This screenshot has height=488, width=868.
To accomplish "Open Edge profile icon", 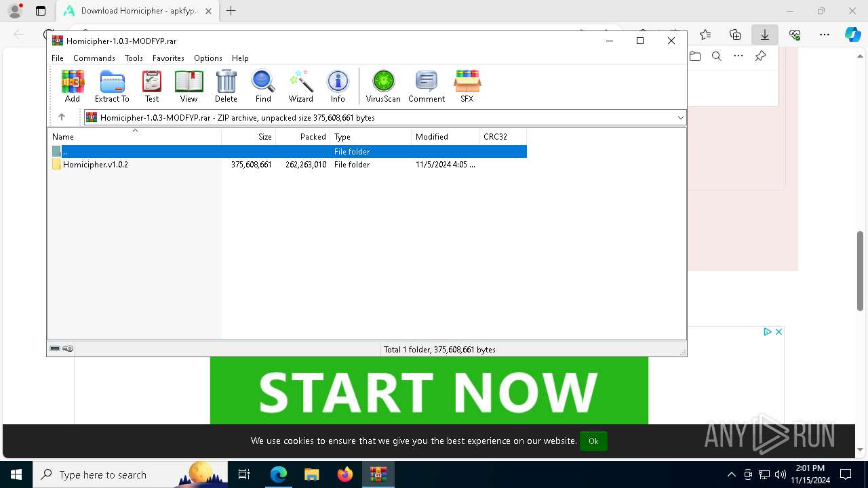I will 15,11.
